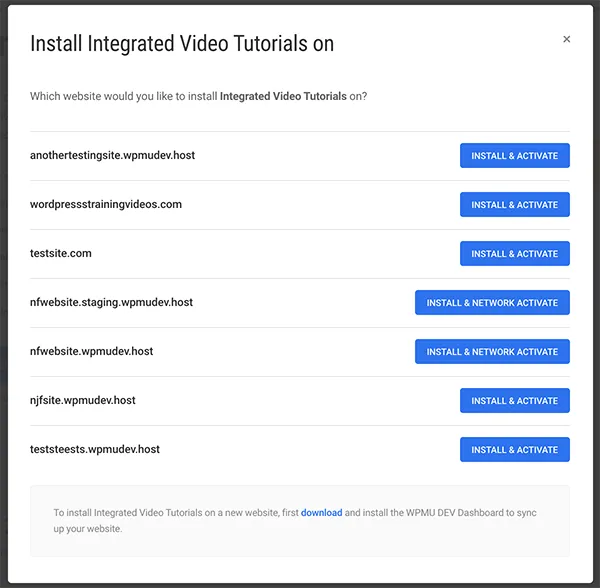The width and height of the screenshot is (600, 588).
Task: Install & Activate on wordpresstrainingvideos.com
Action: coord(514,205)
